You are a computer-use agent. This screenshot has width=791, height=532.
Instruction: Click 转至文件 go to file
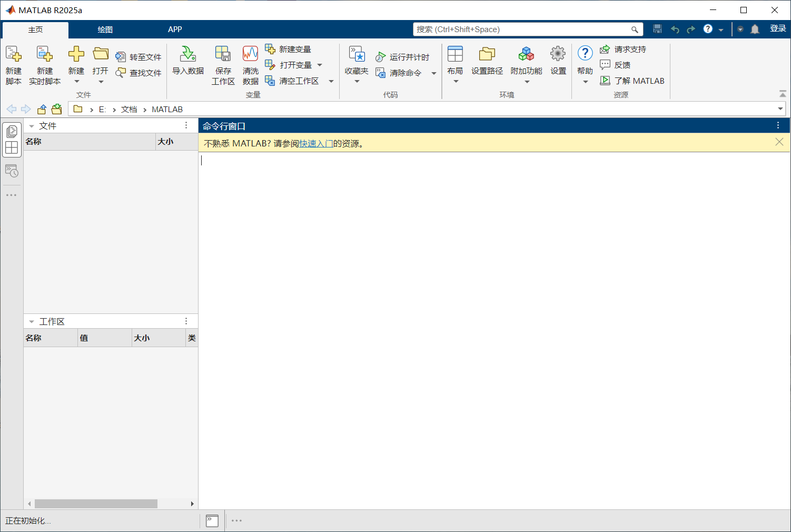139,57
